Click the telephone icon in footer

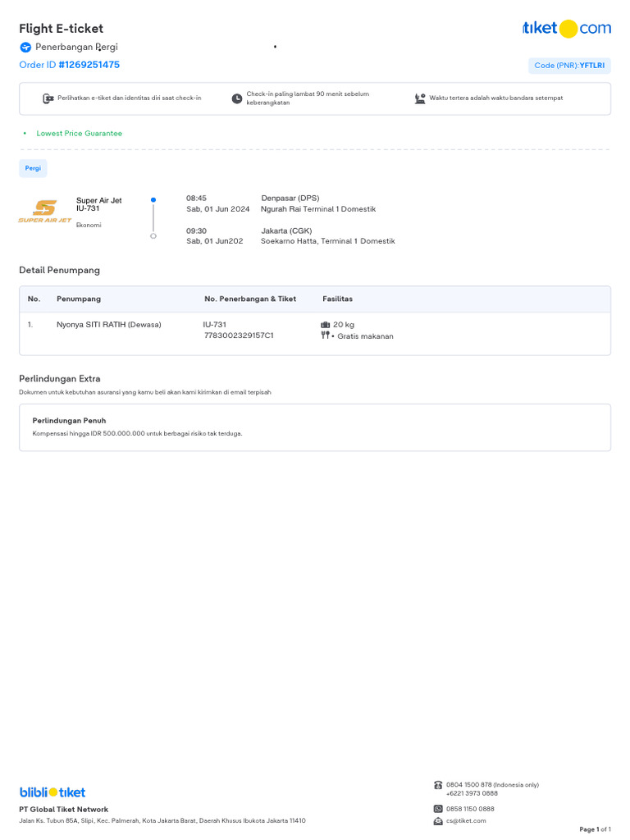click(438, 785)
